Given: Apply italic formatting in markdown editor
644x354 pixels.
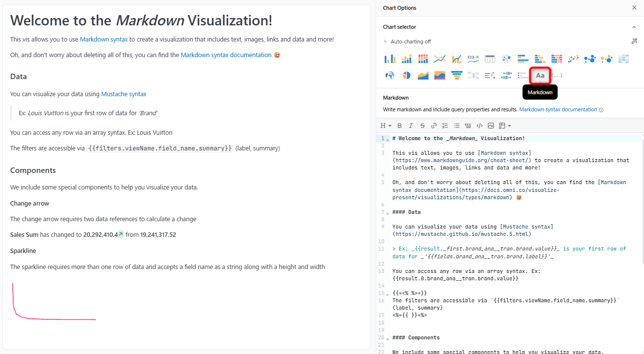Looking at the screenshot, I should (x=411, y=125).
